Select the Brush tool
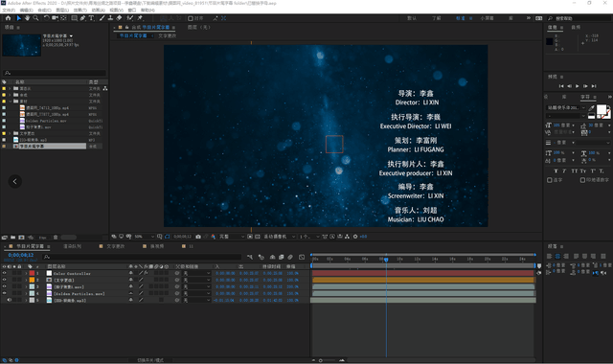Viewport: 613px width, 364px height. pyautogui.click(x=102, y=18)
